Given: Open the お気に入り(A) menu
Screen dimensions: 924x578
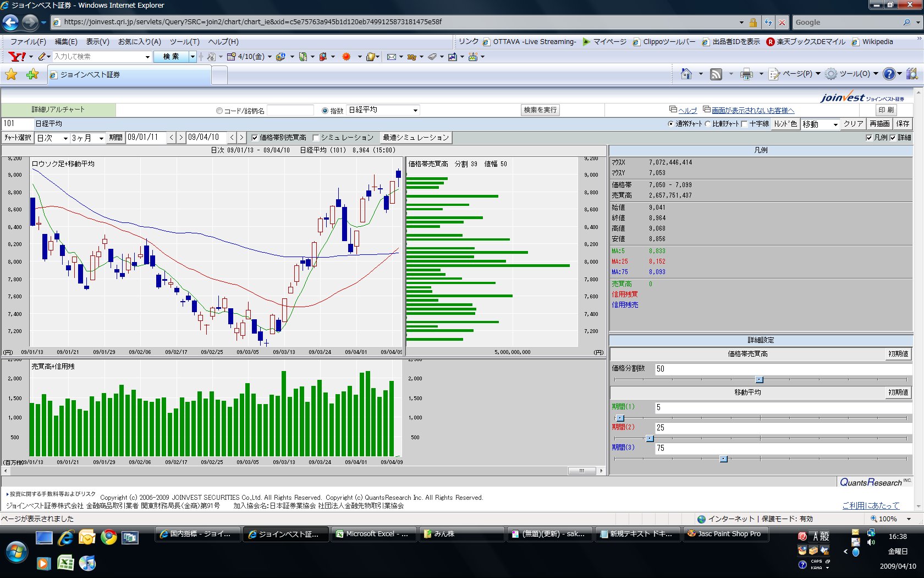Looking at the screenshot, I should pyautogui.click(x=139, y=42).
